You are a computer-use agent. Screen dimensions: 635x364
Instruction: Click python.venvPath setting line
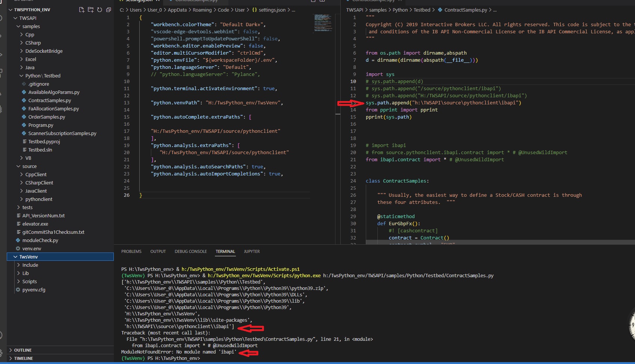[217, 103]
